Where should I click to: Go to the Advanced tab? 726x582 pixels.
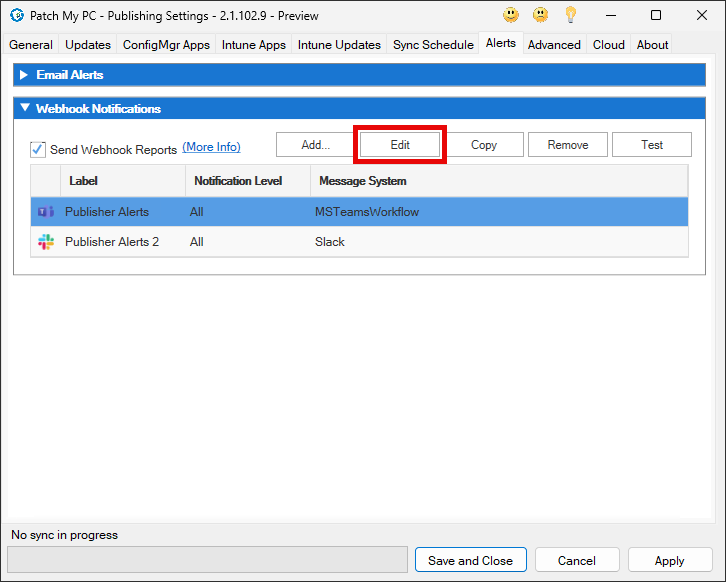(554, 45)
